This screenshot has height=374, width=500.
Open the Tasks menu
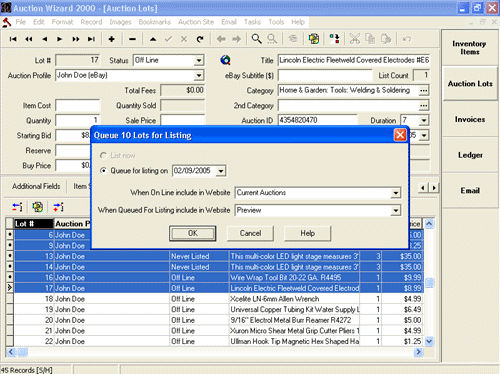tap(252, 22)
